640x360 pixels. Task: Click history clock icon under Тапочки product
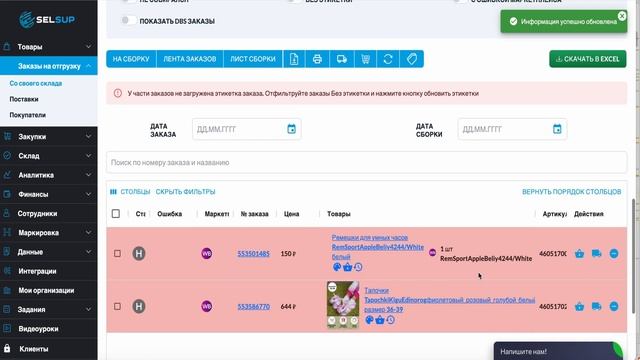point(391,320)
